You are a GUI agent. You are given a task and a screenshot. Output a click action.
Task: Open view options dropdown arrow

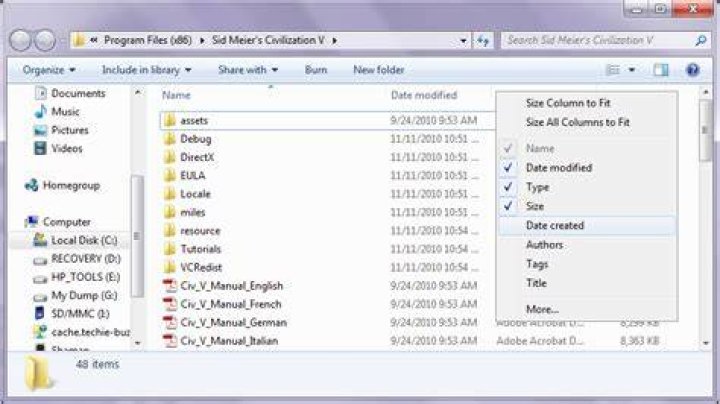pos(631,70)
